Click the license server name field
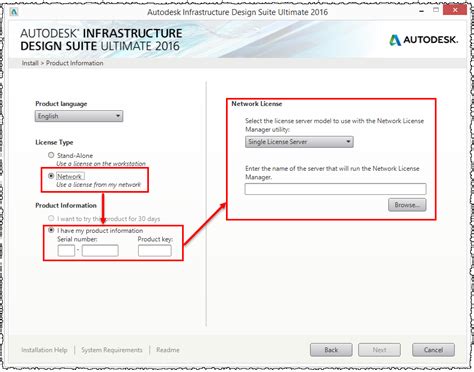 coord(335,189)
